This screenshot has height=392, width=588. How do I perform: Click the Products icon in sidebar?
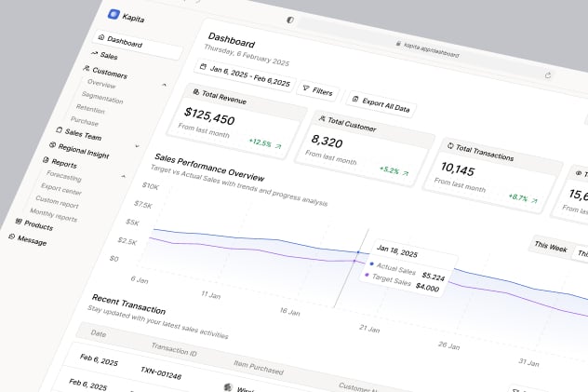[x=19, y=222]
